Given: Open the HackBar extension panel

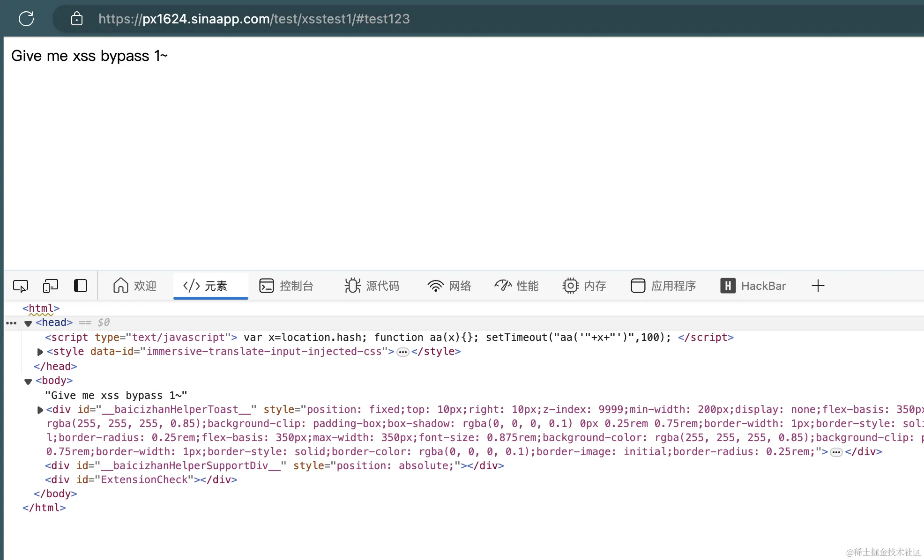Looking at the screenshot, I should 753,286.
